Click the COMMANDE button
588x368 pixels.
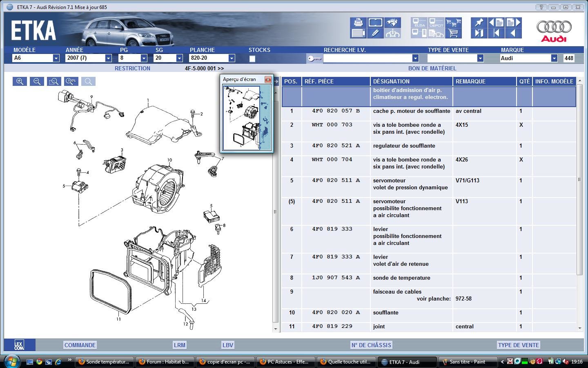80,345
